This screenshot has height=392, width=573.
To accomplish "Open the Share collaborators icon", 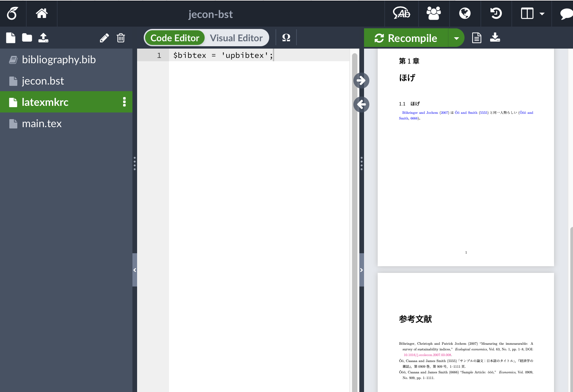I will (x=434, y=14).
